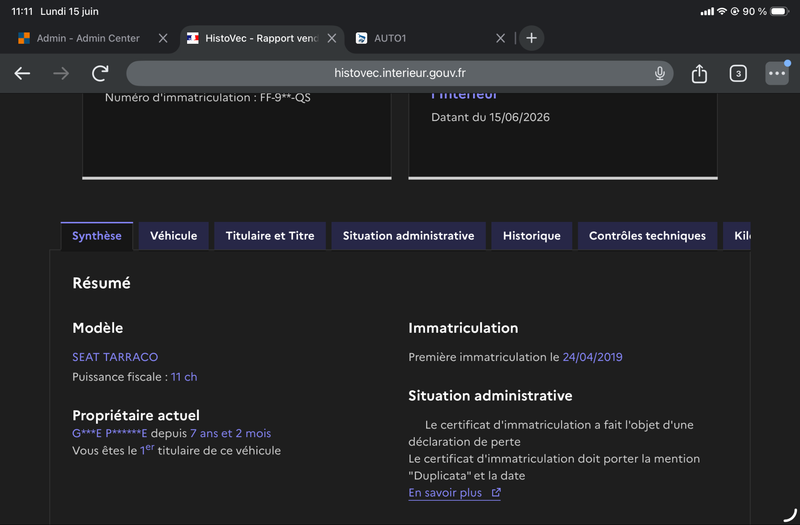Select the Situation administrative tab
The image size is (800, 525).
[x=408, y=236]
